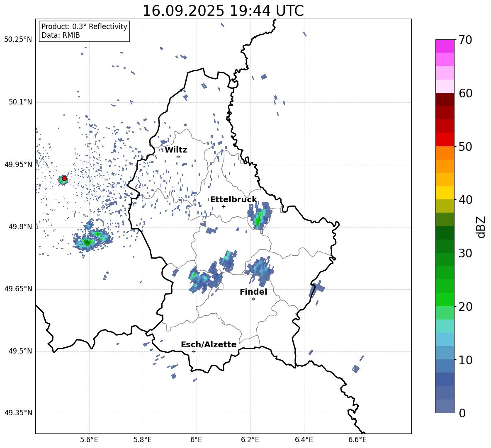Click the 6°E longitude label
The image size is (491, 448).
coord(196,440)
